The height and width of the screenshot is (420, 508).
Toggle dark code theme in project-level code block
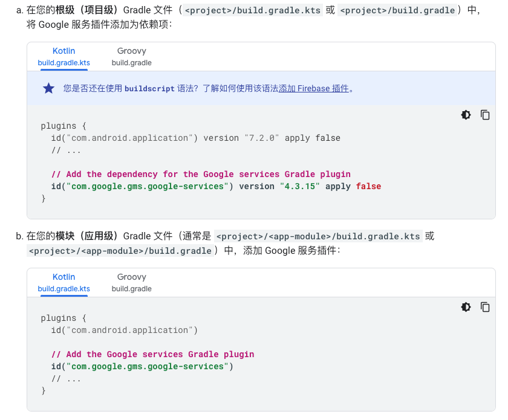coord(466,115)
